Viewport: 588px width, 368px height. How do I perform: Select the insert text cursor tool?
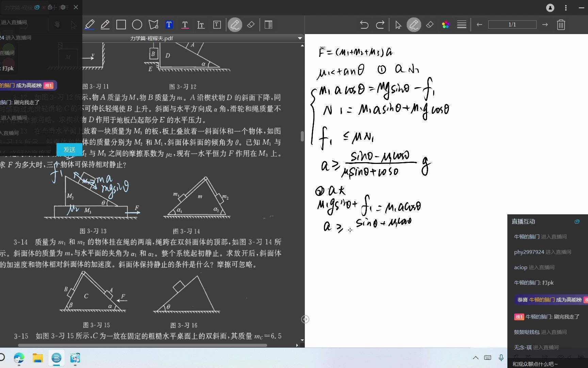pyautogui.click(x=201, y=25)
